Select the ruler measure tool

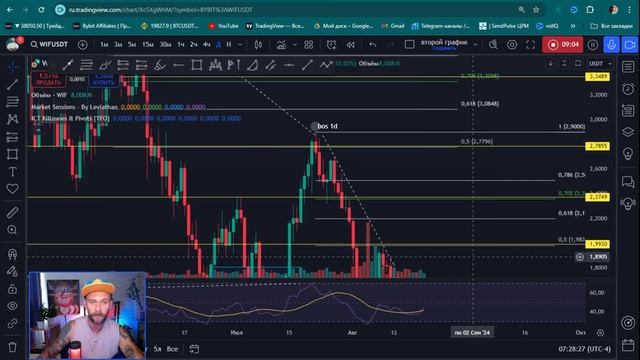click(x=12, y=212)
